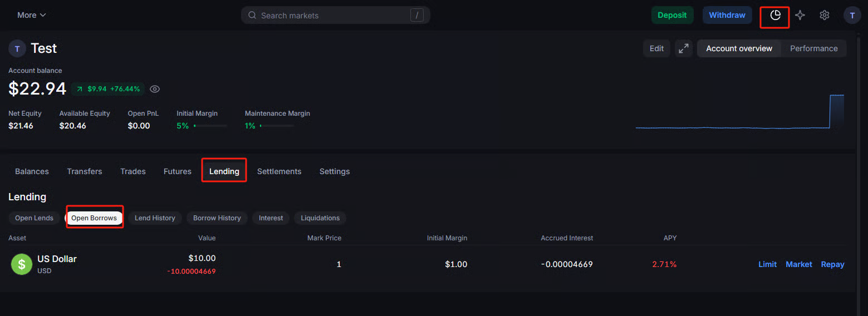The width and height of the screenshot is (868, 316).
Task: Open the portfolio pie chart icon
Action: point(775,16)
